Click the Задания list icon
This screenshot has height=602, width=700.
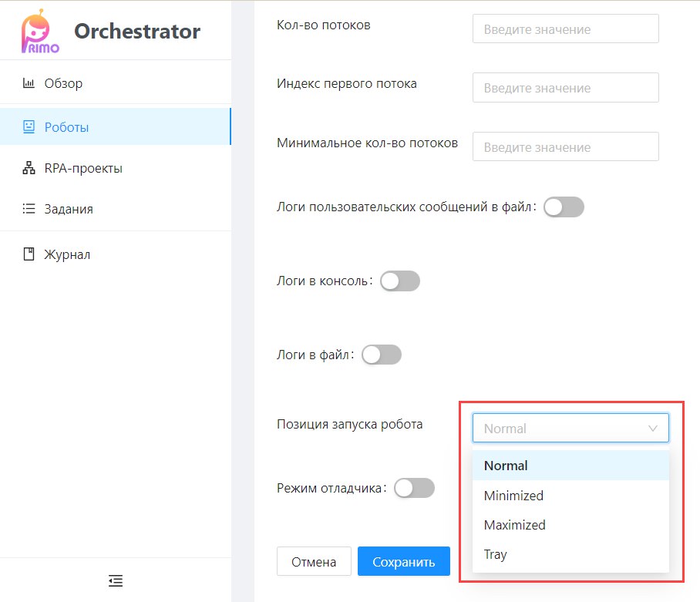[x=29, y=208]
